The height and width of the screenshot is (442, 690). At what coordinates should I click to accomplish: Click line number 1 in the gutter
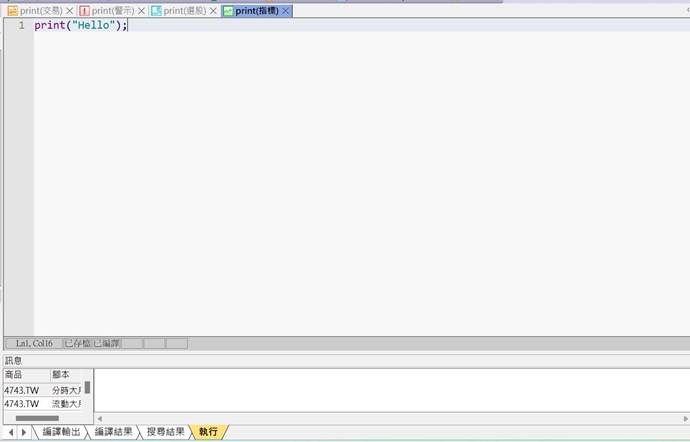[22, 26]
